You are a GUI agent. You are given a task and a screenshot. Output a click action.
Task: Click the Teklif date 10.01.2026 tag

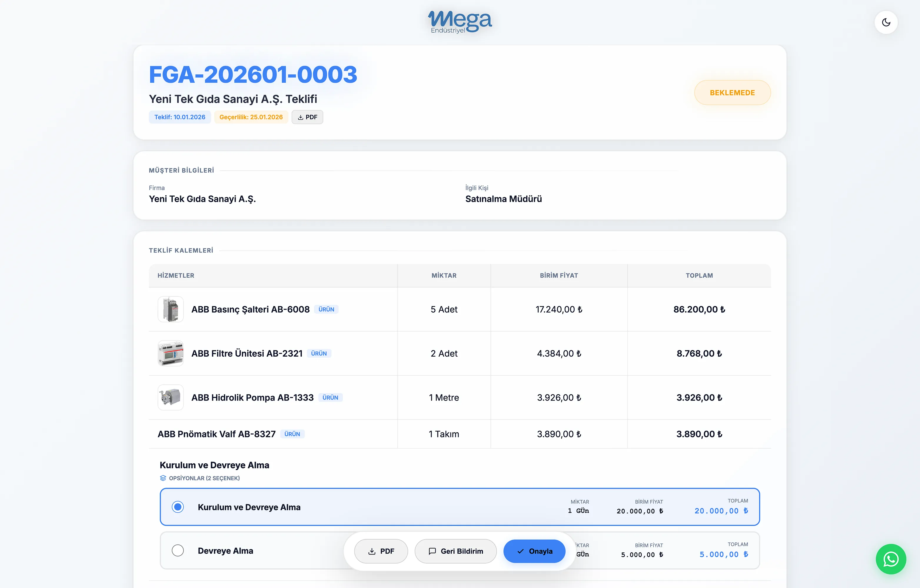tap(179, 117)
